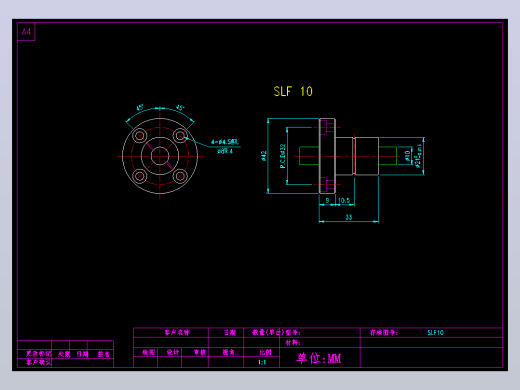The image size is (520, 390).
Task: Click the '4-ø4.5' hole callout text
Action: [x=225, y=142]
